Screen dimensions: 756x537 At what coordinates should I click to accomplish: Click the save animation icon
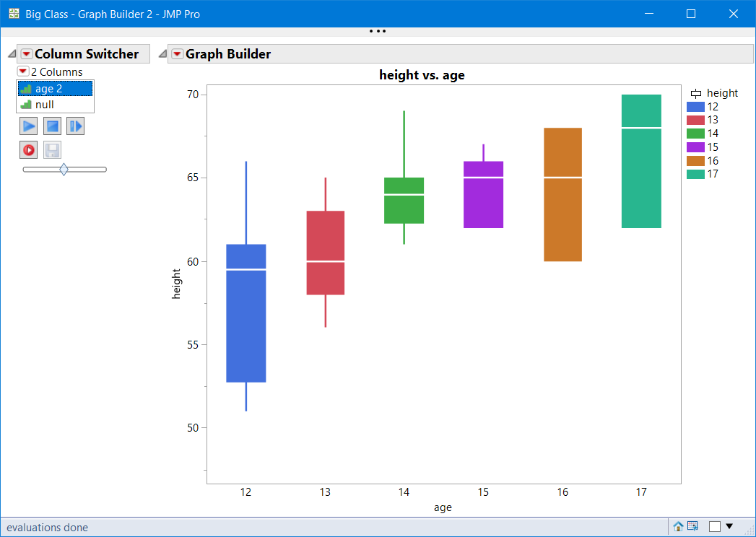[x=52, y=149]
